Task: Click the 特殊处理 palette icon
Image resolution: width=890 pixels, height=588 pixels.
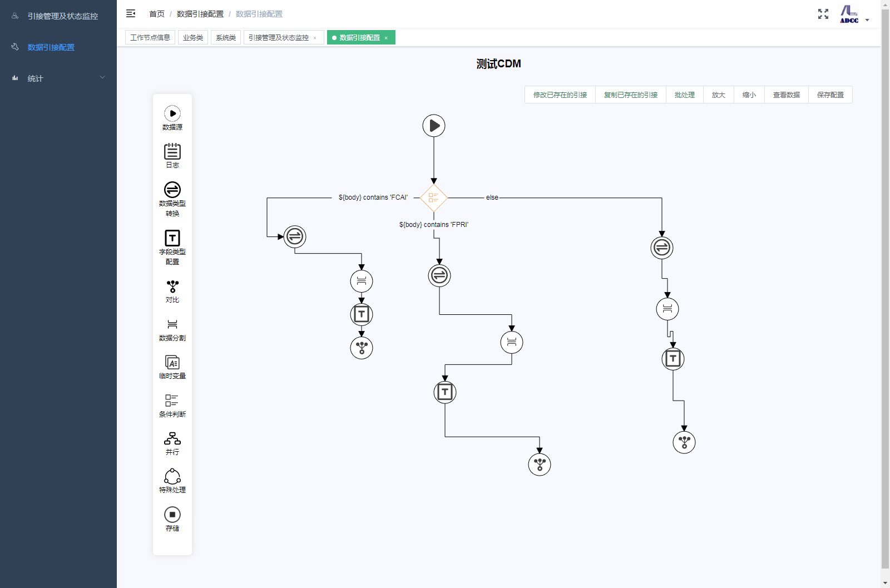Action: click(x=172, y=477)
